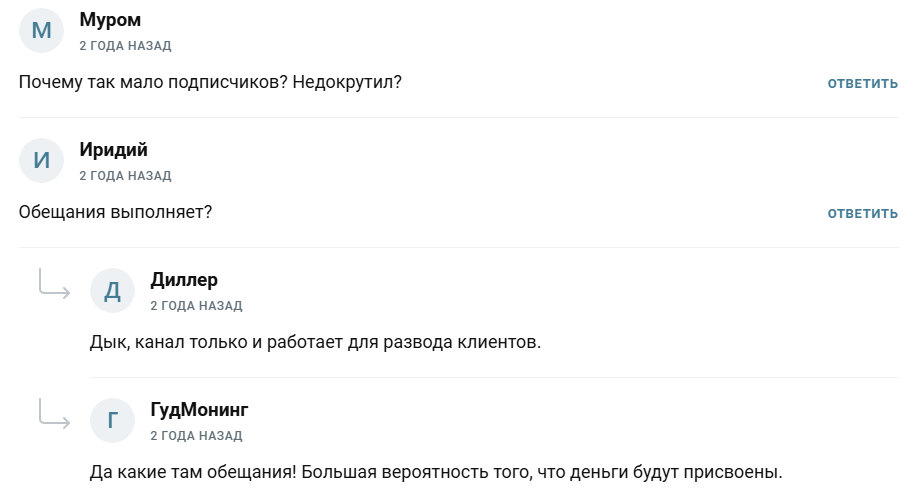Click ГудМонинг's avatar with letter Г

pyautogui.click(x=113, y=421)
